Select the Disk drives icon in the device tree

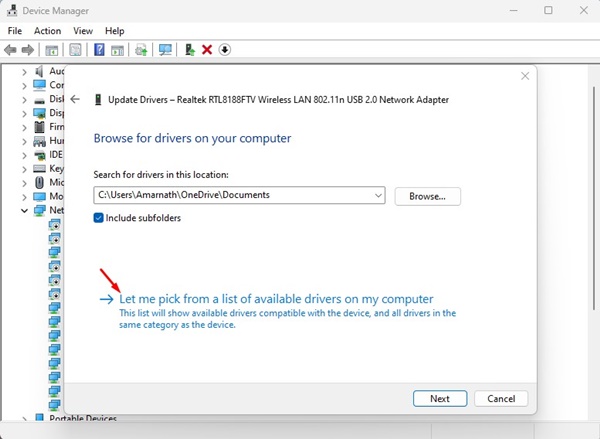pyautogui.click(x=39, y=100)
